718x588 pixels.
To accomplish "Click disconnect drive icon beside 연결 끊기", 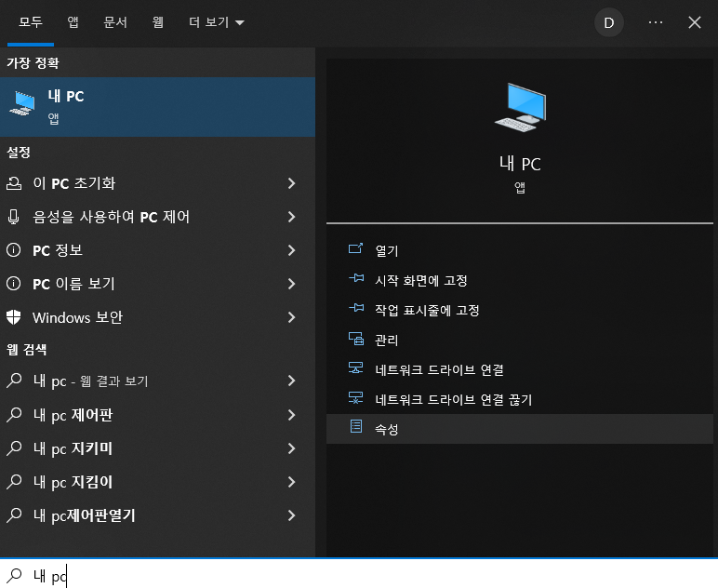I will pyautogui.click(x=356, y=397).
